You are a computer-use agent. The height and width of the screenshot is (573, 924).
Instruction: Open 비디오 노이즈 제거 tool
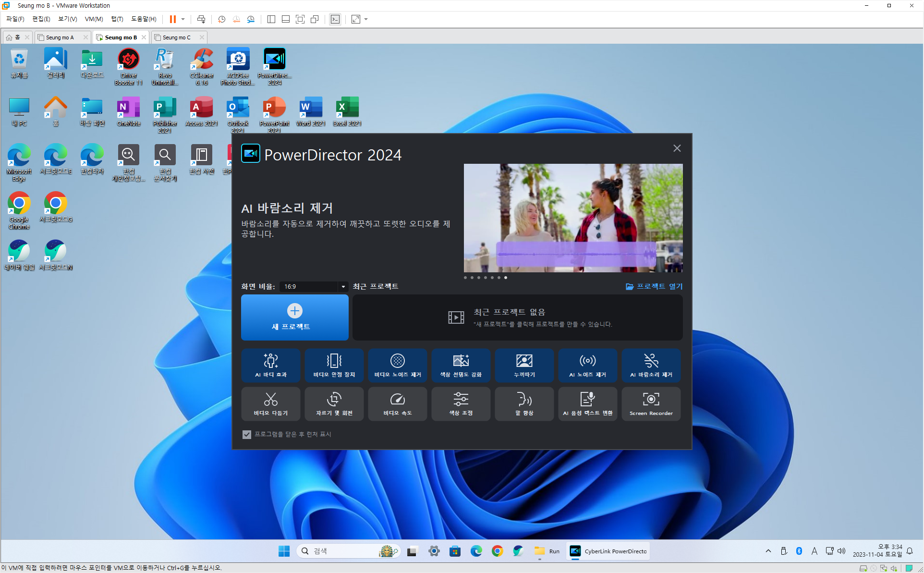(397, 366)
